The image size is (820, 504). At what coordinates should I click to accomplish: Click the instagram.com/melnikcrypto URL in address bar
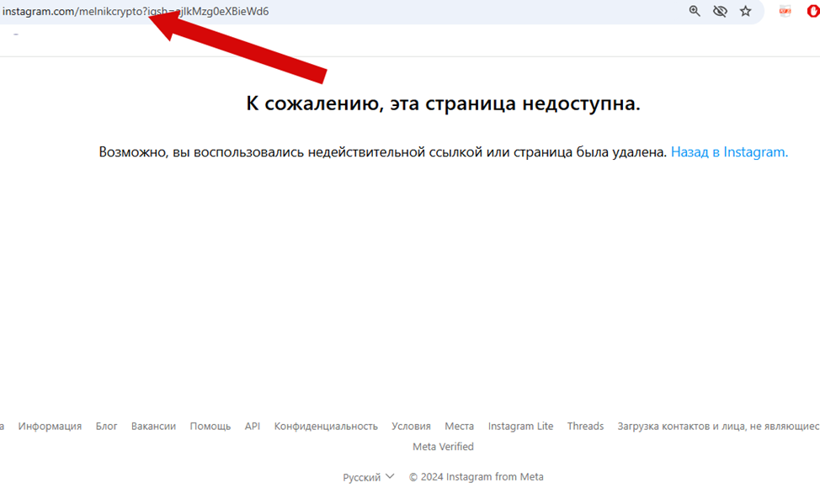[136, 12]
